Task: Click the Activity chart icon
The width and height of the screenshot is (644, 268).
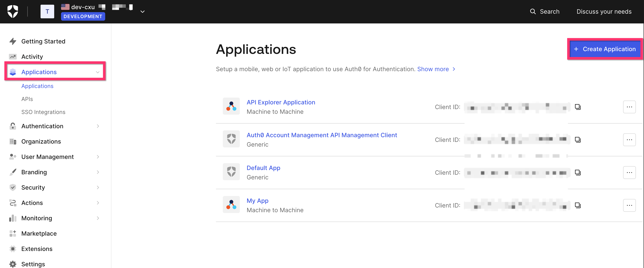Action: point(13,57)
